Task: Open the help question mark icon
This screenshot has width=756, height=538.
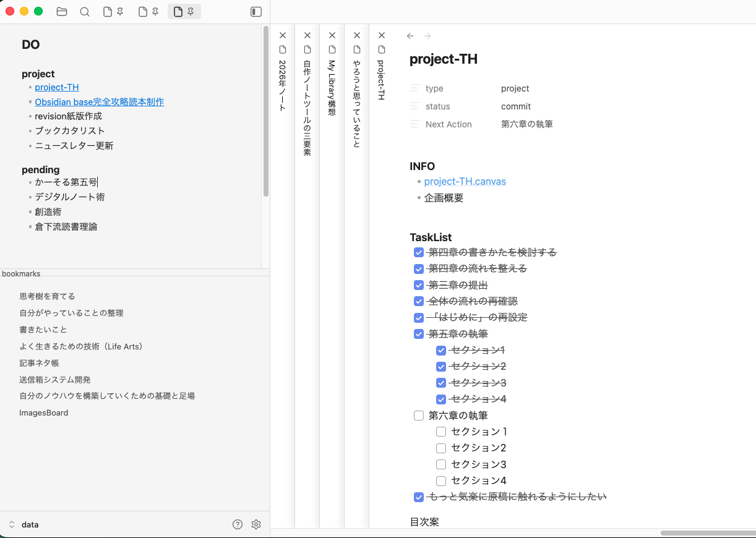Action: tap(238, 524)
